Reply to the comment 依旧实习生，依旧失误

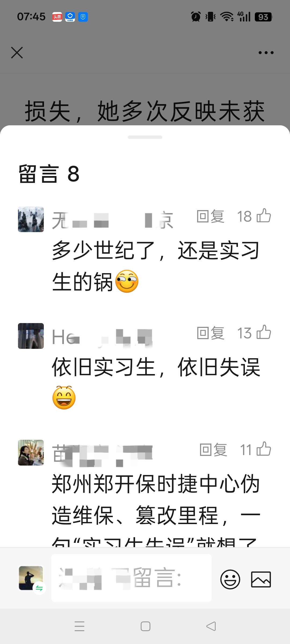[x=210, y=333]
